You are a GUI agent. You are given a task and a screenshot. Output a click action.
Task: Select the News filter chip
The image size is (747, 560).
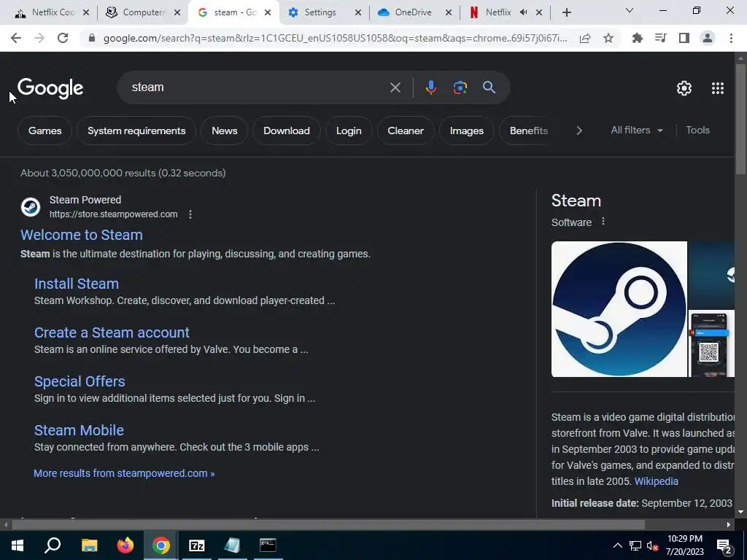(x=225, y=131)
